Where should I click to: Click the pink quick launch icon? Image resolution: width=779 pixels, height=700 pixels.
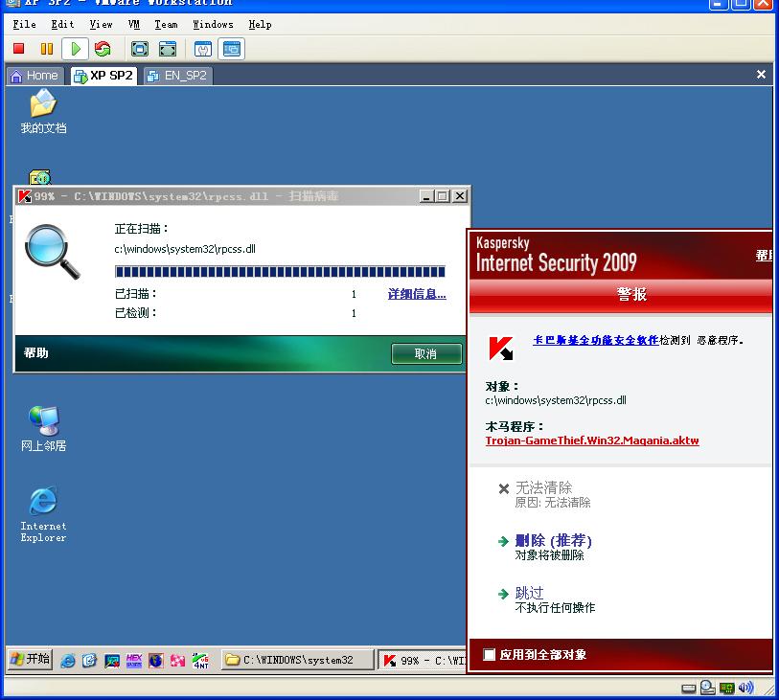tap(177, 661)
